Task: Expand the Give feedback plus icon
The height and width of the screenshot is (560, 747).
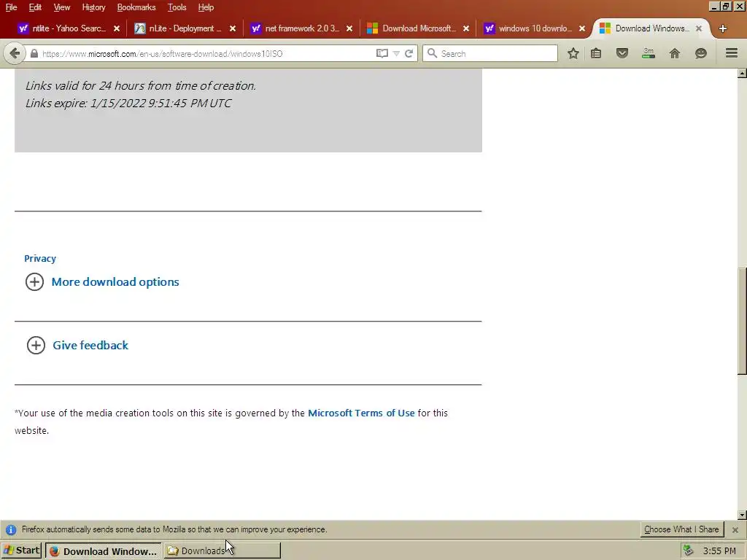Action: coord(36,345)
